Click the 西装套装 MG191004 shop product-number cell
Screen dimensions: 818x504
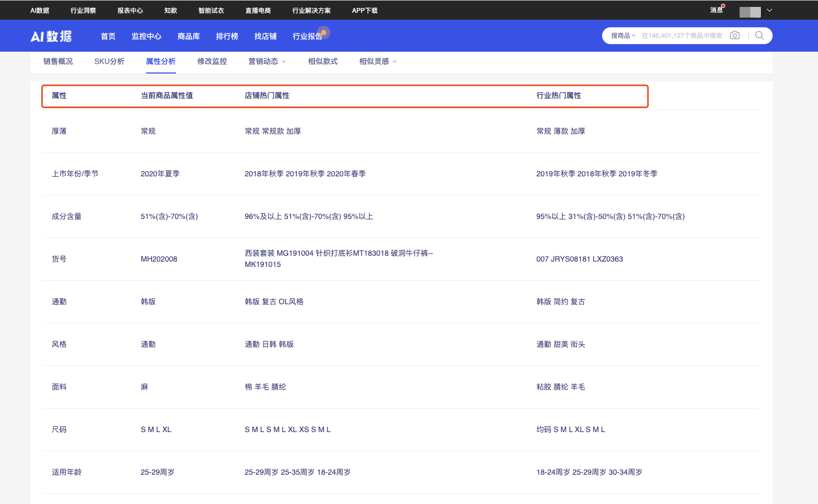(x=339, y=259)
